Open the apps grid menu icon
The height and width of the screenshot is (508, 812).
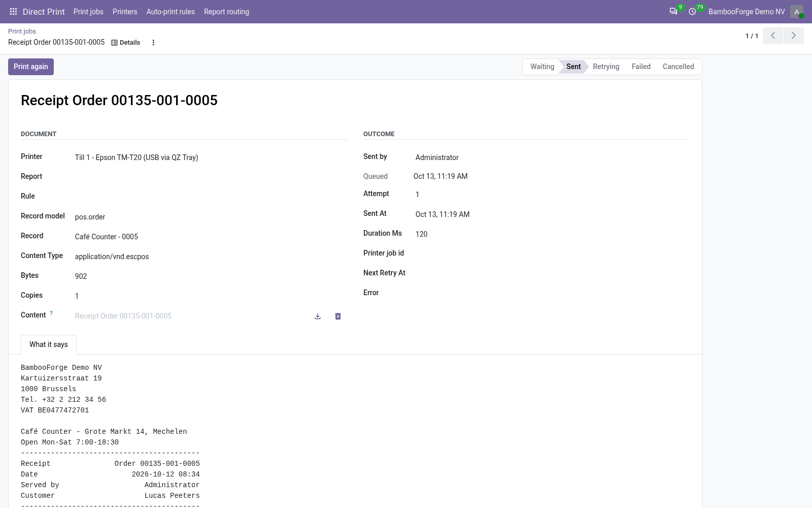click(x=14, y=12)
